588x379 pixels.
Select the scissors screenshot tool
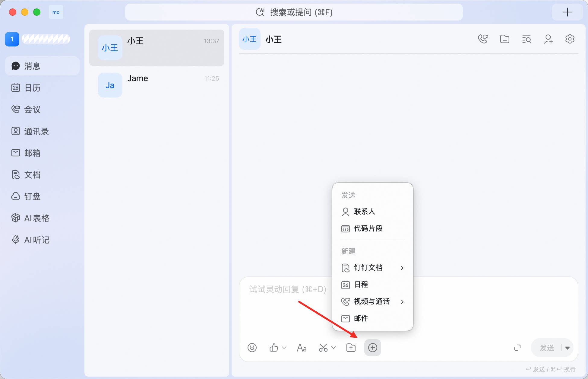pos(323,348)
